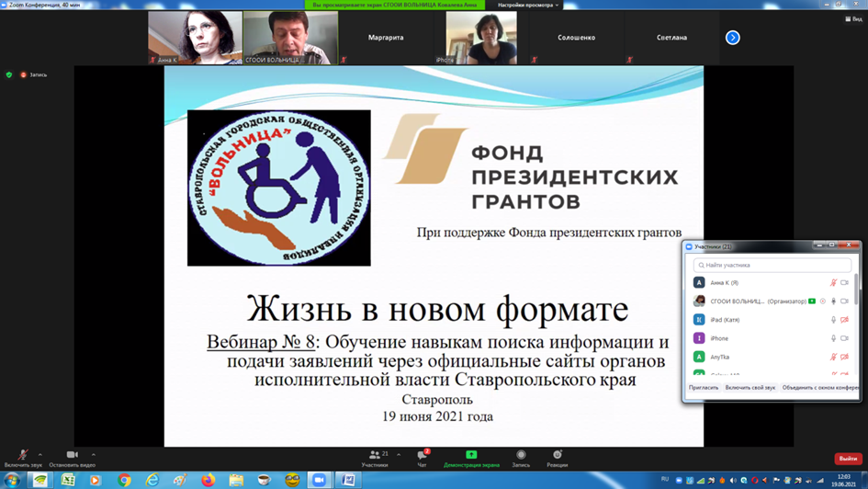Image resolution: width=868 pixels, height=489 pixels.
Task: Click the red recording indicator Запись
Action: (34, 74)
